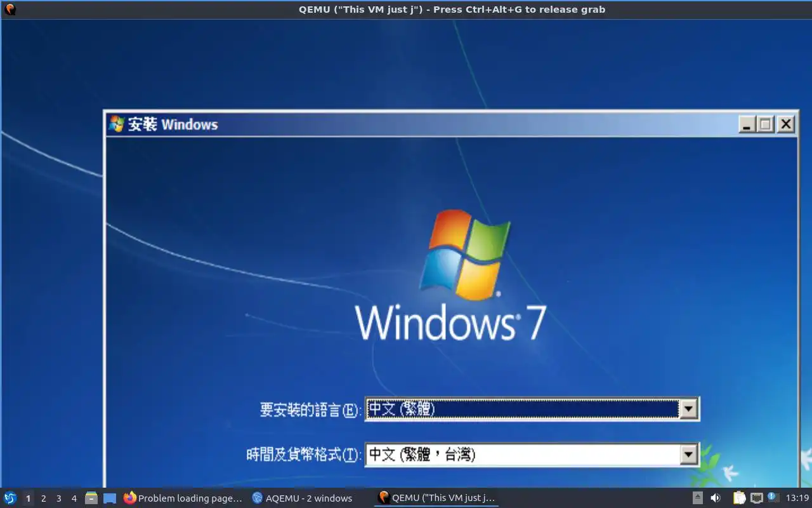The width and height of the screenshot is (812, 508).
Task: Click the 安裝 Windows window icon
Action: pos(116,124)
